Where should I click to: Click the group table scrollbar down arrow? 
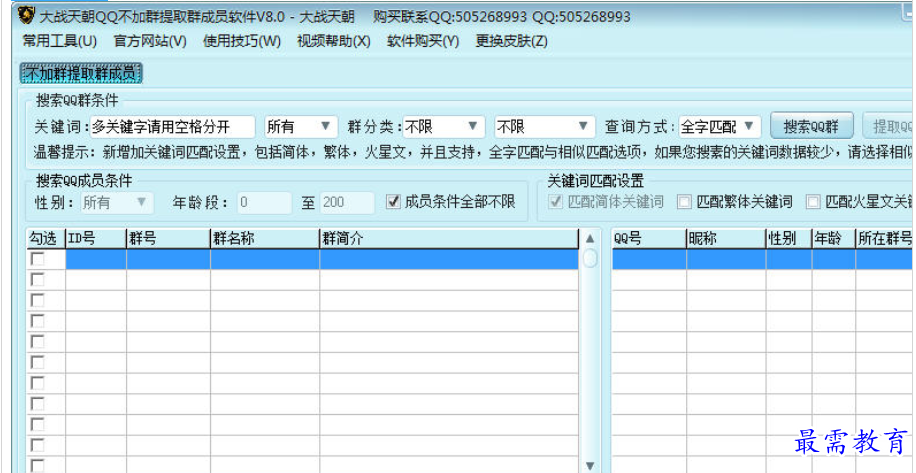coord(590,465)
